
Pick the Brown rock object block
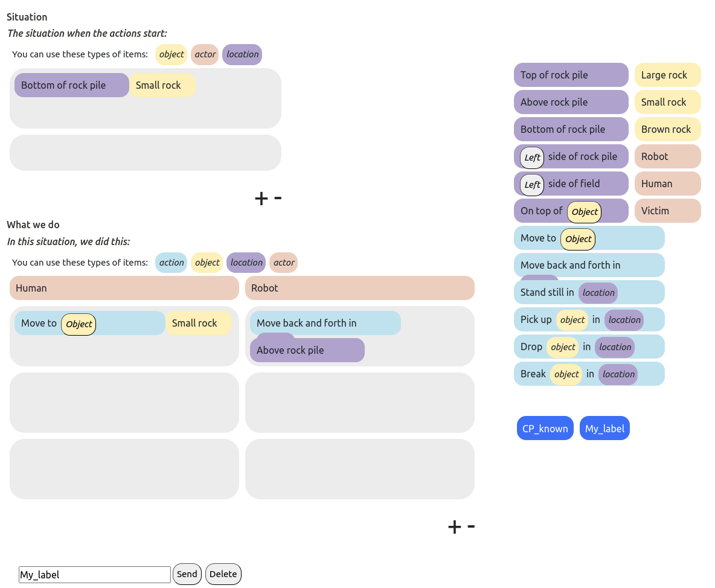coord(667,129)
